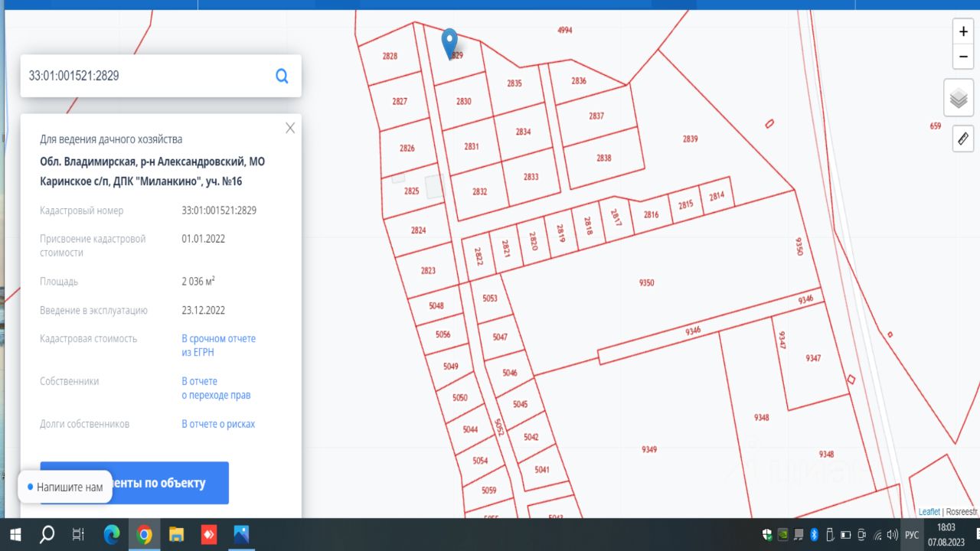Switch to Google Chrome on taskbar

click(144, 534)
